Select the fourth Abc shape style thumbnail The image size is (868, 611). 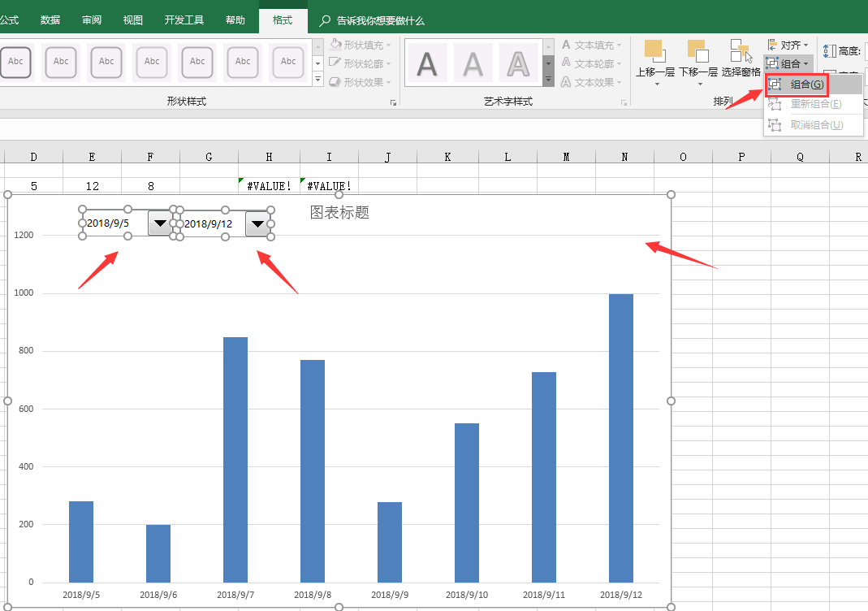(x=152, y=62)
